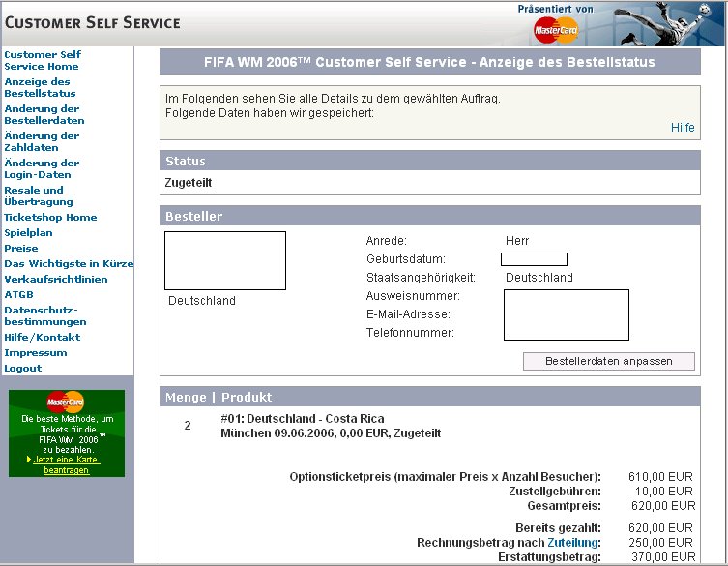This screenshot has width=728, height=566.
Task: Open the ATGB page
Action: [x=18, y=295]
